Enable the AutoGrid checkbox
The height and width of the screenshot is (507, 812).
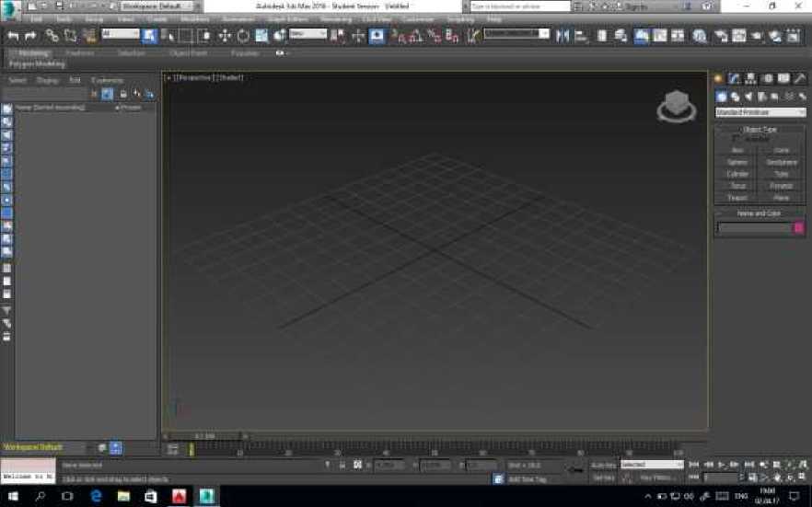click(737, 139)
